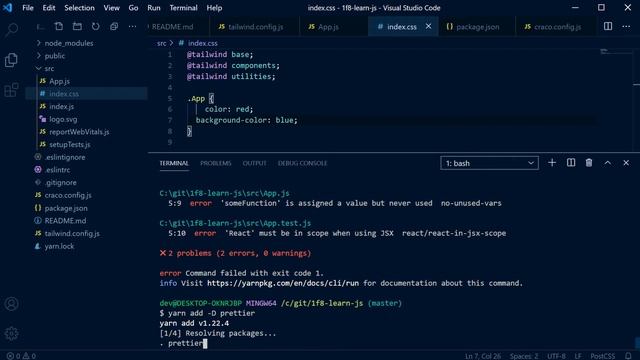
Task: Switch to the craco.config.js editor tab
Action: (x=557, y=27)
